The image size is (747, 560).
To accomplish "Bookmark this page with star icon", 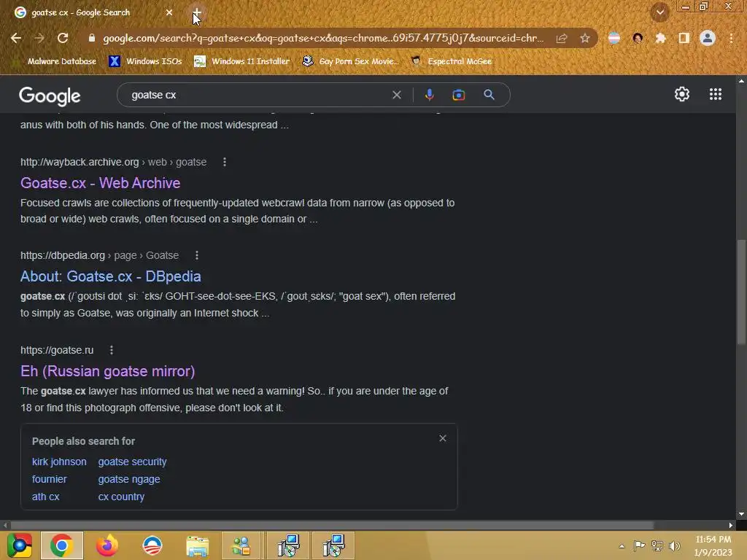I will click(584, 38).
